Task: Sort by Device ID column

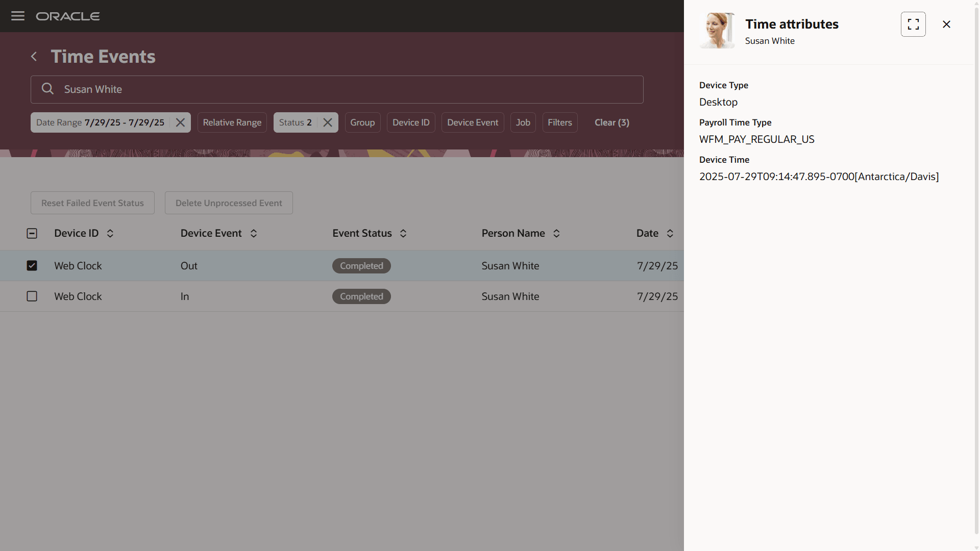Action: 110,233
